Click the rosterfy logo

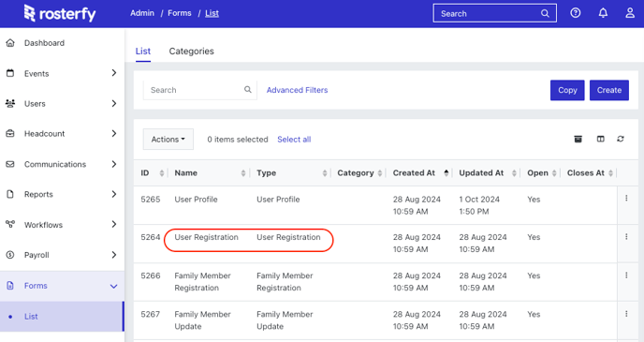pos(60,13)
